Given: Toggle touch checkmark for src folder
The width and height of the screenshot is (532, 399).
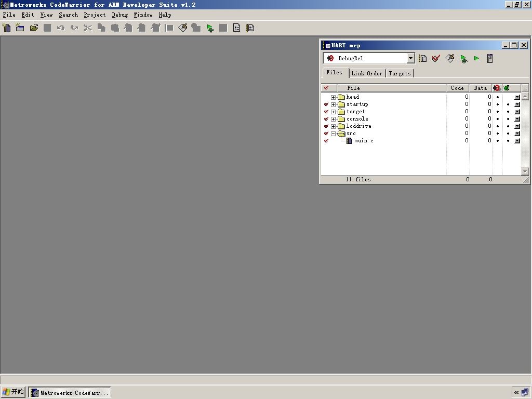Looking at the screenshot, I should 326,134.
